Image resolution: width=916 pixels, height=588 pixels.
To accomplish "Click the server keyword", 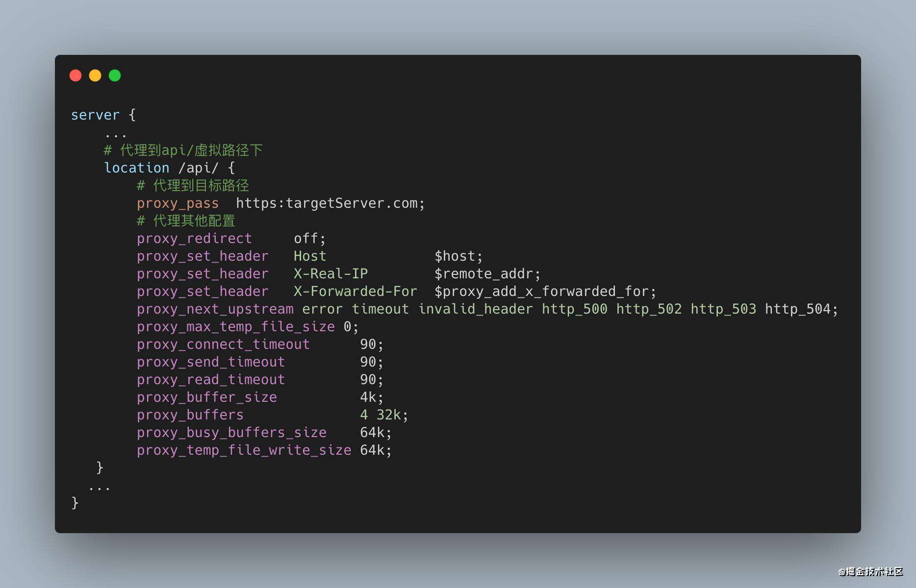I will 95,115.
